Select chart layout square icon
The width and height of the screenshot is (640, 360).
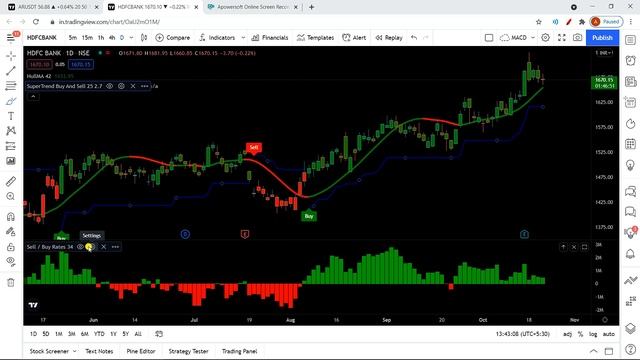[x=489, y=38]
